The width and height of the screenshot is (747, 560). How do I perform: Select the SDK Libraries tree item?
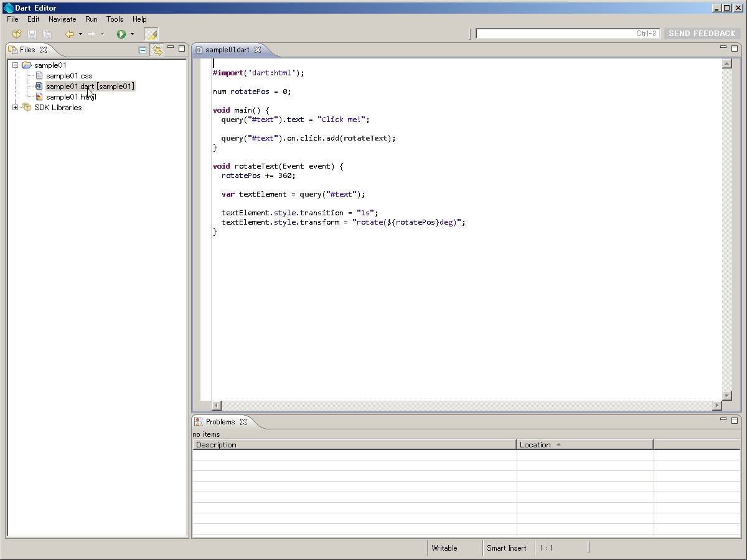coord(58,108)
